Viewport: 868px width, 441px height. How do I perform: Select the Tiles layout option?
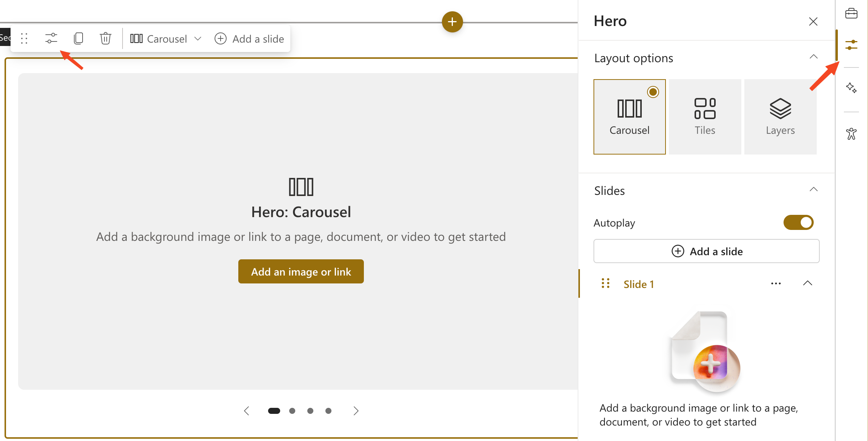(x=705, y=117)
